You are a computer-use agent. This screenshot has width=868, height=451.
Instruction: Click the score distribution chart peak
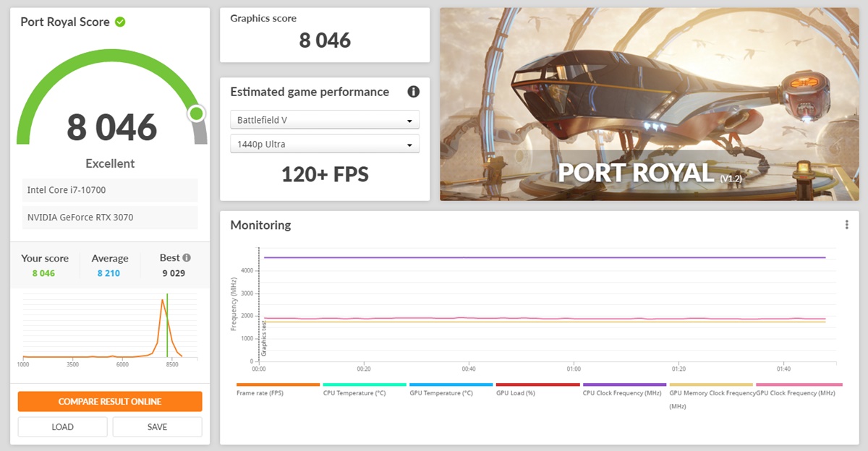163,301
